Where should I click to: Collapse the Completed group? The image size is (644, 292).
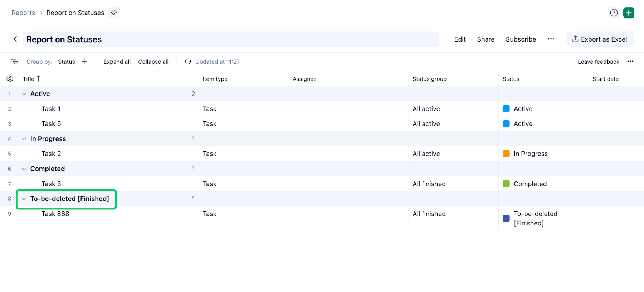pos(24,169)
